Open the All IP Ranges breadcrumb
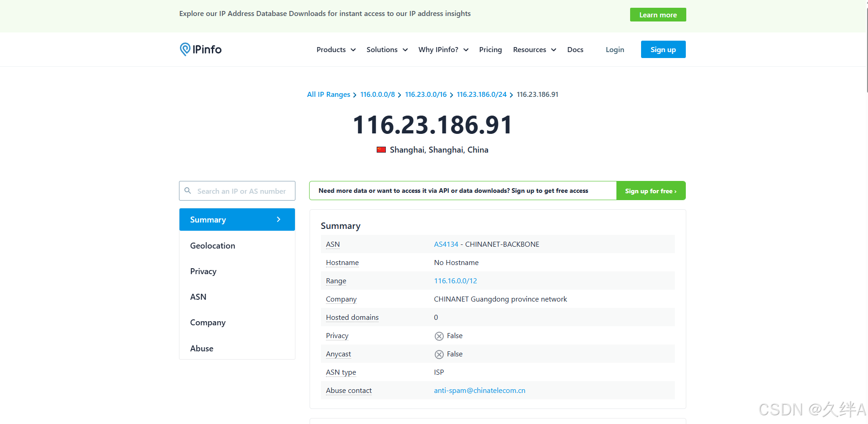868x424 pixels. (329, 95)
